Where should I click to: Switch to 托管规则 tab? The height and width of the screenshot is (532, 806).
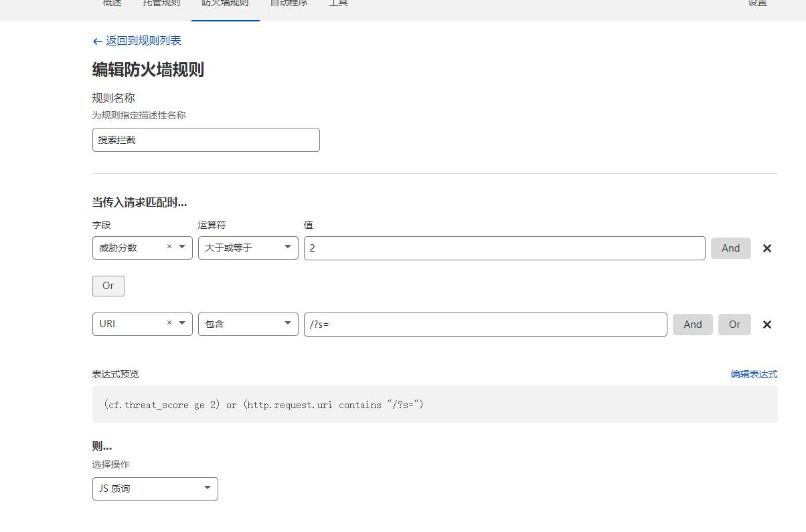(161, 3)
